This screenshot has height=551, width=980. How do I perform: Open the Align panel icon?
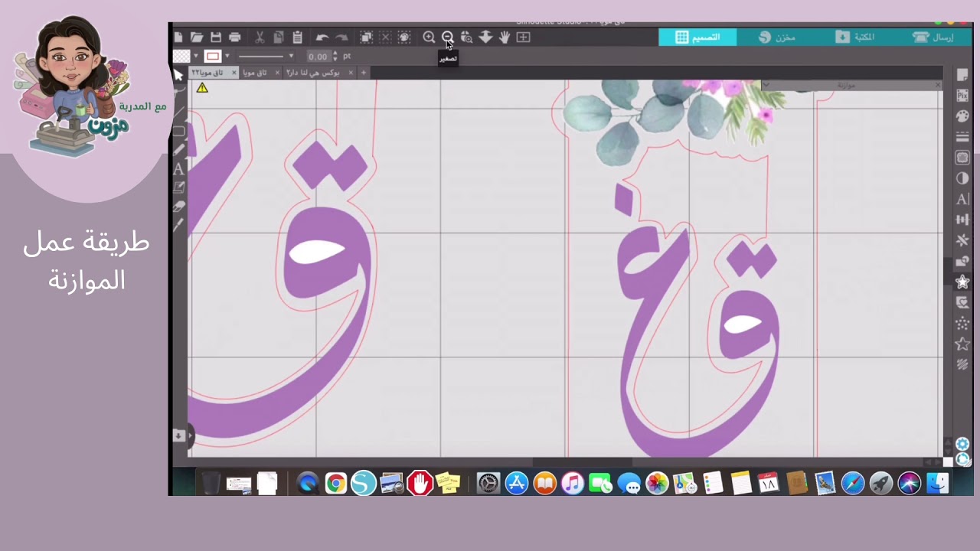click(x=962, y=220)
